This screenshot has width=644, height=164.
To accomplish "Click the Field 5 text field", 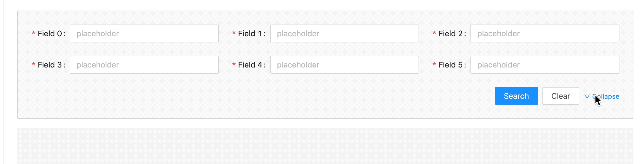I will coord(545,65).
